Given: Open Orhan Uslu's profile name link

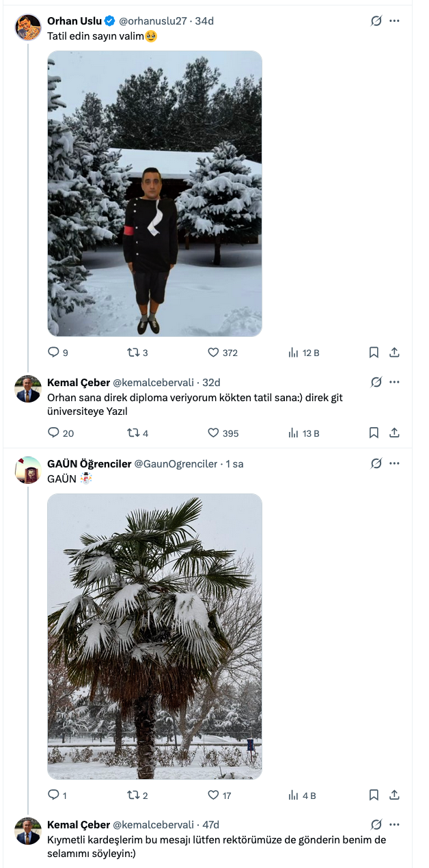Looking at the screenshot, I should pos(74,21).
